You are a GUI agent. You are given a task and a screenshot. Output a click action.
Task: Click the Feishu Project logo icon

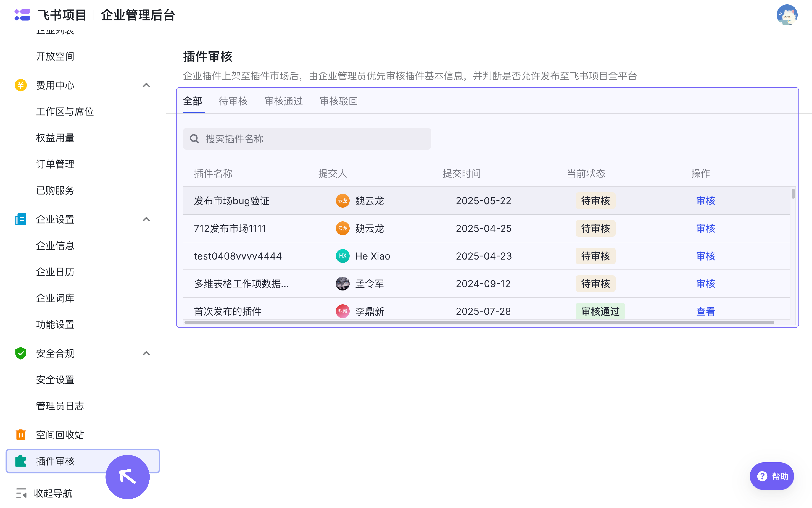22,15
